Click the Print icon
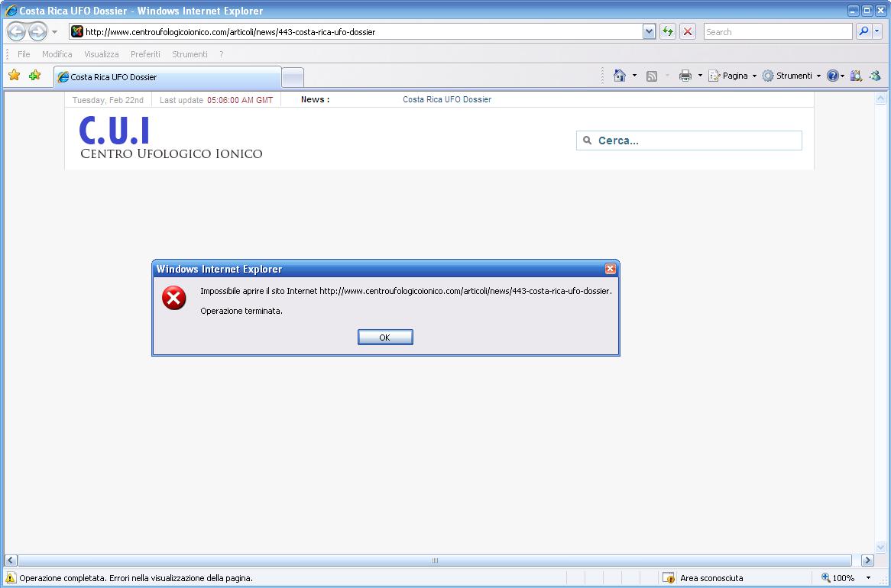 [685, 76]
